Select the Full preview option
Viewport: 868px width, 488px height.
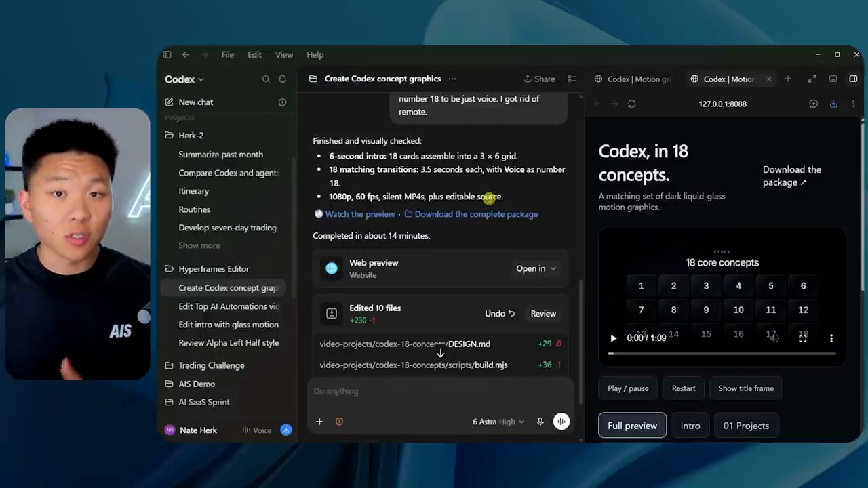pos(632,426)
